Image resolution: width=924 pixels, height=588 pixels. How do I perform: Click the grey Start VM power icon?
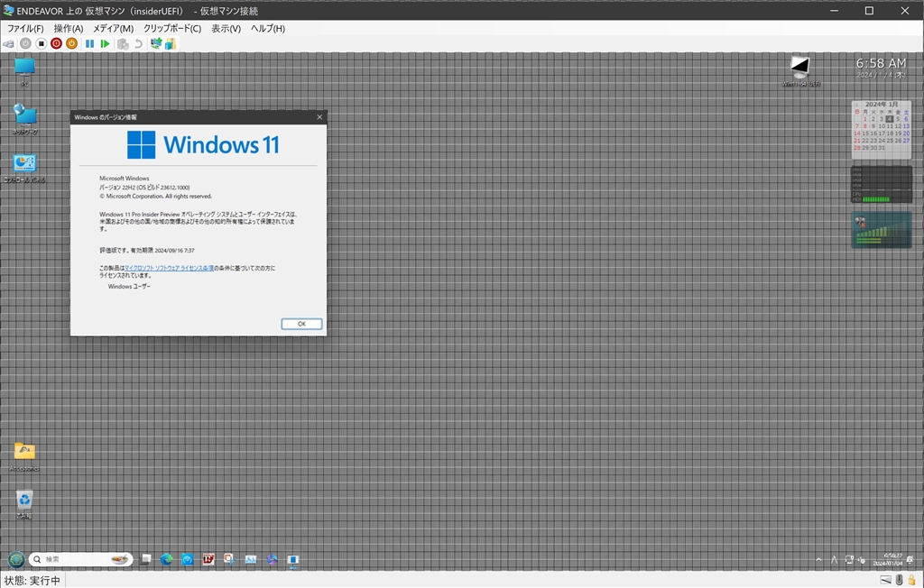point(25,43)
